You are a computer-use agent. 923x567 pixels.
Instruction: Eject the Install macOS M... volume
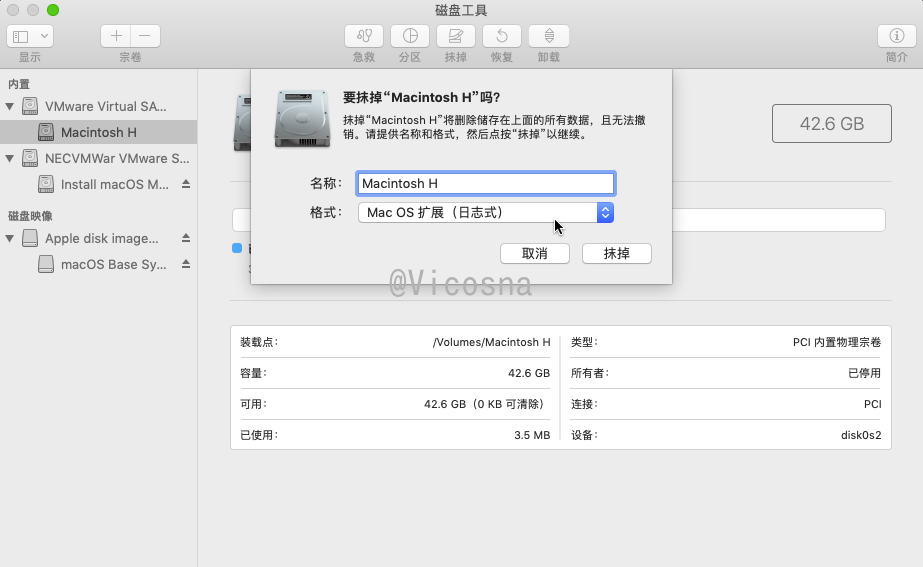click(185, 184)
